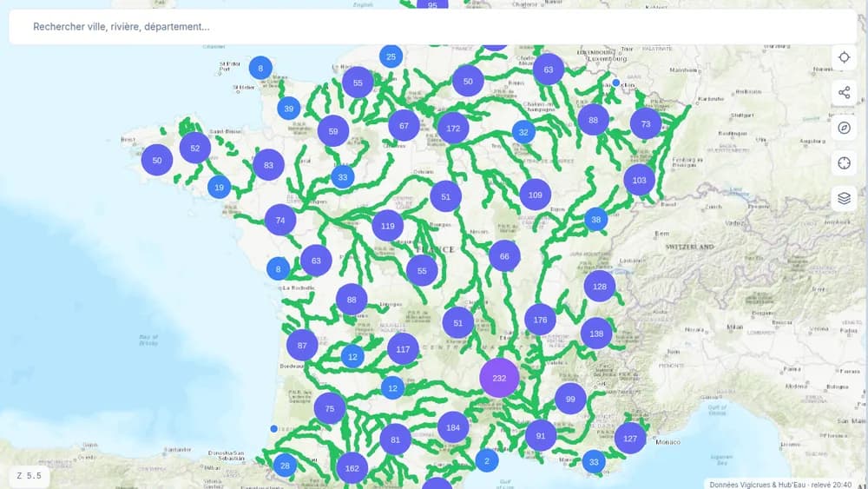
Task: Open the share map icon
Action: coord(844,92)
